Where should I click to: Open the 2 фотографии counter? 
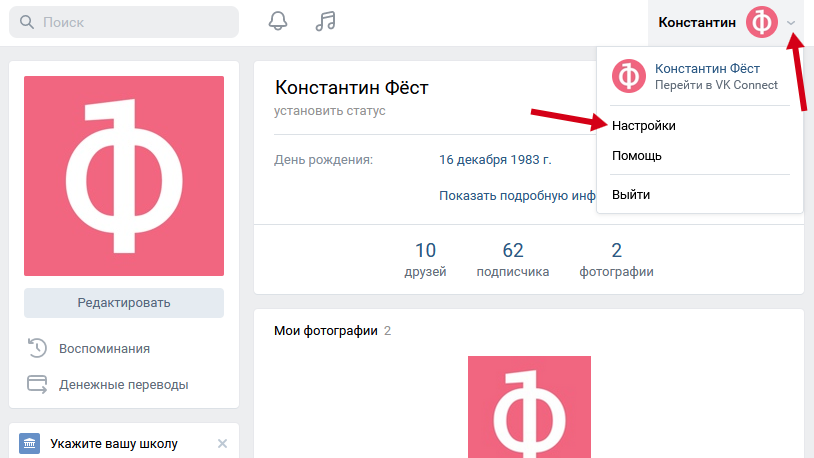[x=616, y=260]
